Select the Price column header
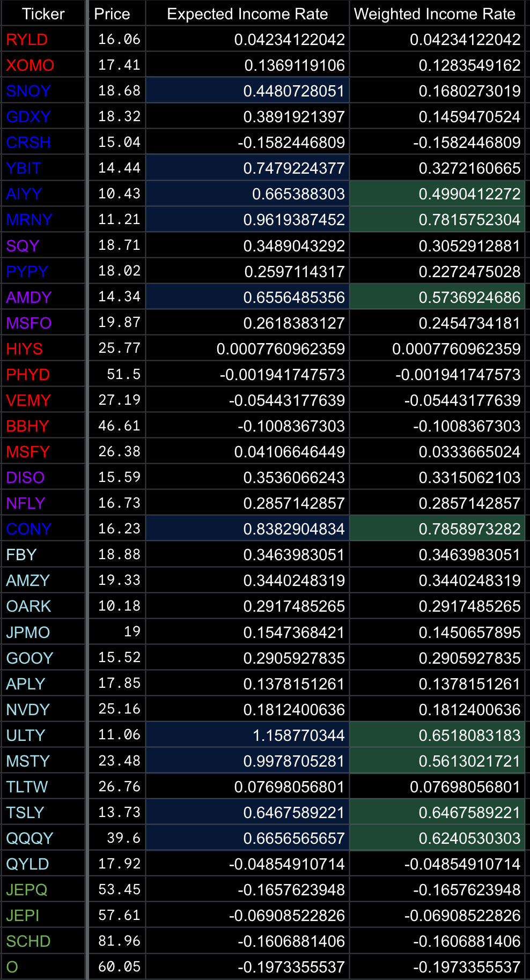 [x=117, y=13]
